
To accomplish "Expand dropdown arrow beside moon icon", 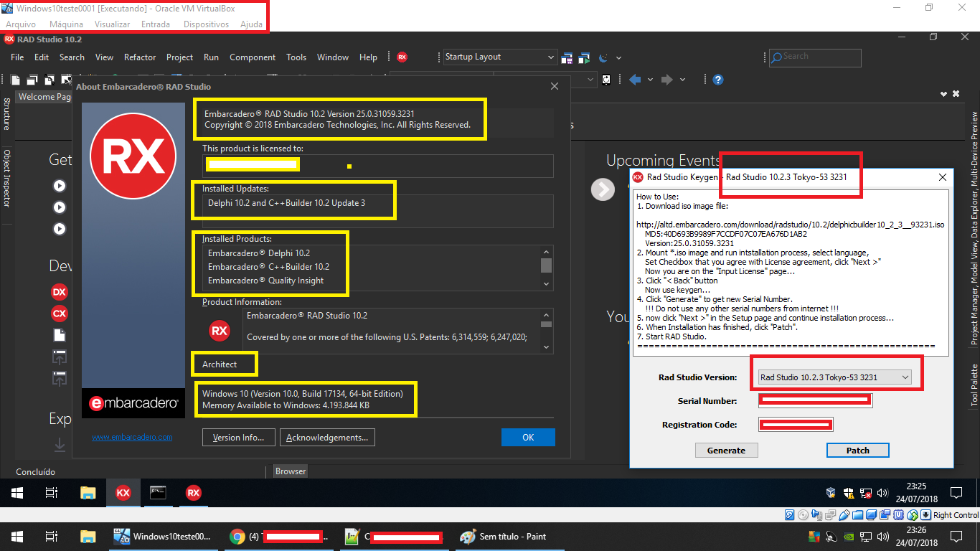I will (x=618, y=58).
